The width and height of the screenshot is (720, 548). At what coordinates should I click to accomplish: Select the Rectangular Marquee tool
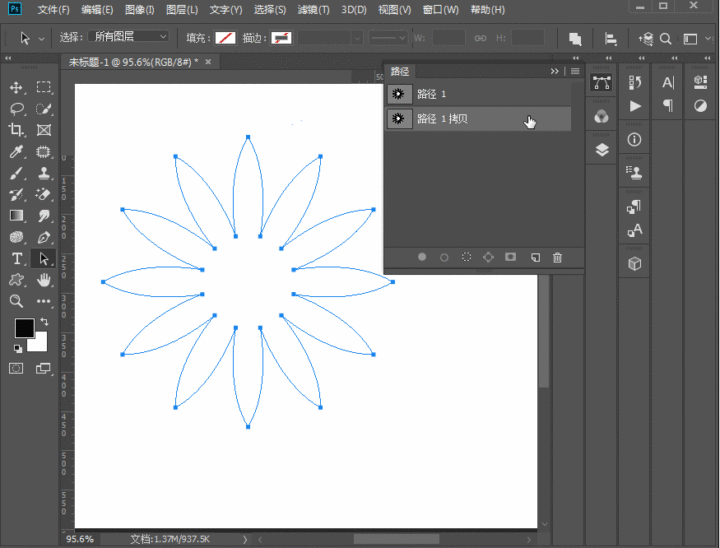pyautogui.click(x=44, y=87)
